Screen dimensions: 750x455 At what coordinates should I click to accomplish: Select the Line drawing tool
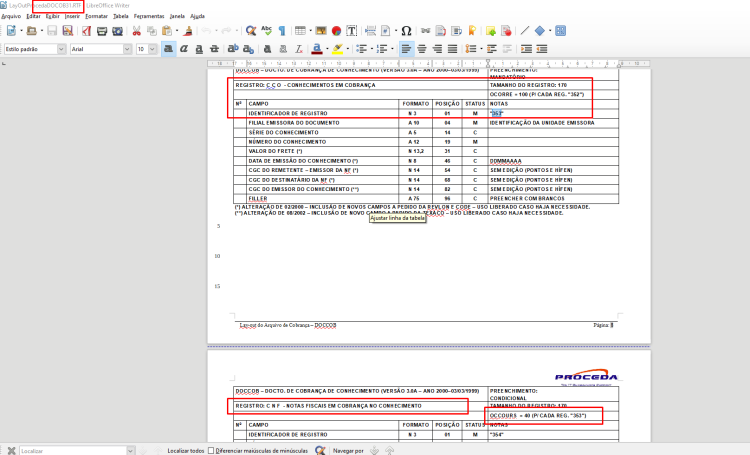pyautogui.click(x=525, y=31)
